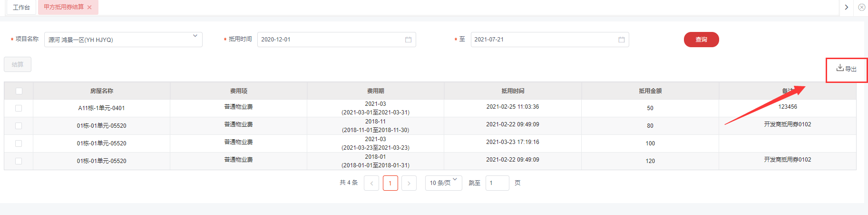Click the circled X close-all icon

tap(861, 7)
